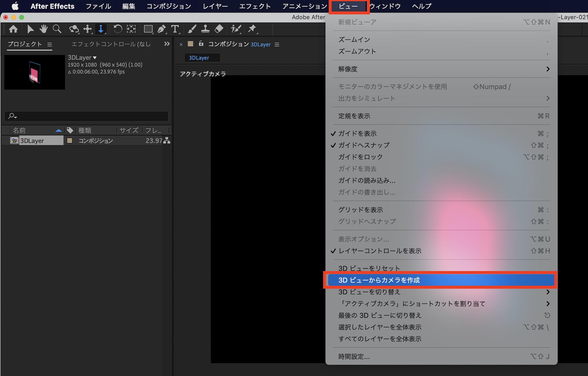This screenshot has width=588, height=376.
Task: Click the project search field
Action: [88, 116]
